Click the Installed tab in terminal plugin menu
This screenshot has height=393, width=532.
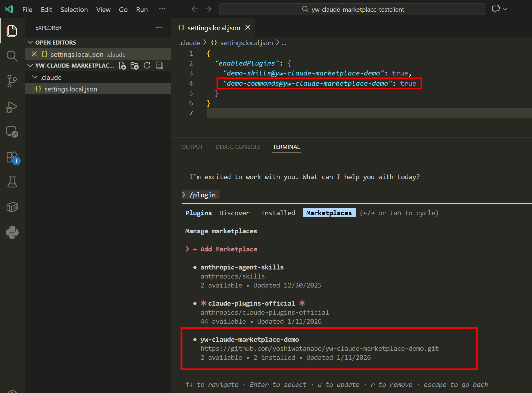(278, 213)
